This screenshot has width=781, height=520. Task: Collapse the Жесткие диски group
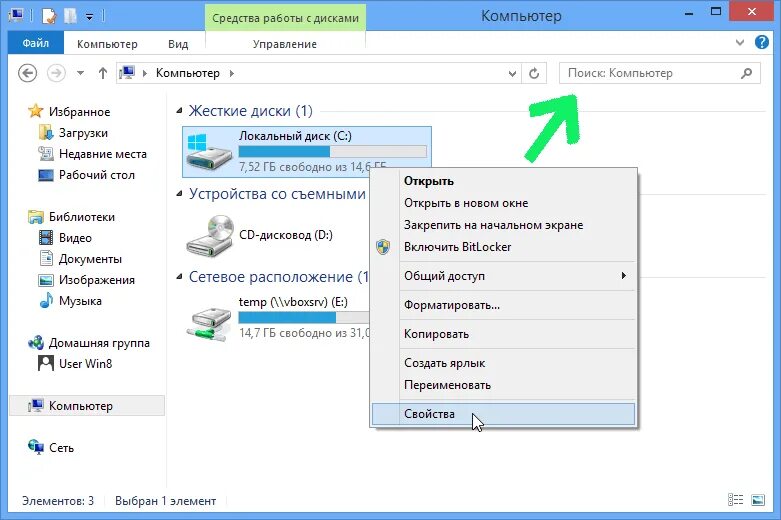pos(179,111)
